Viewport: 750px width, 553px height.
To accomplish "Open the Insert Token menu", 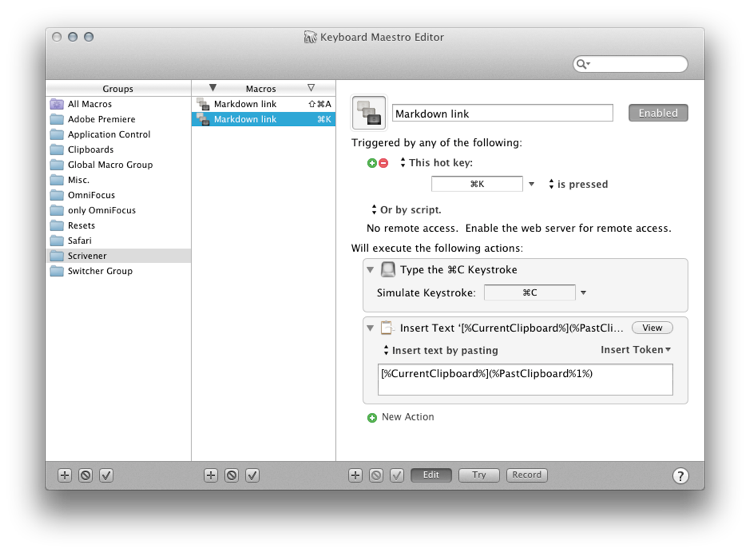I will pyautogui.click(x=635, y=350).
